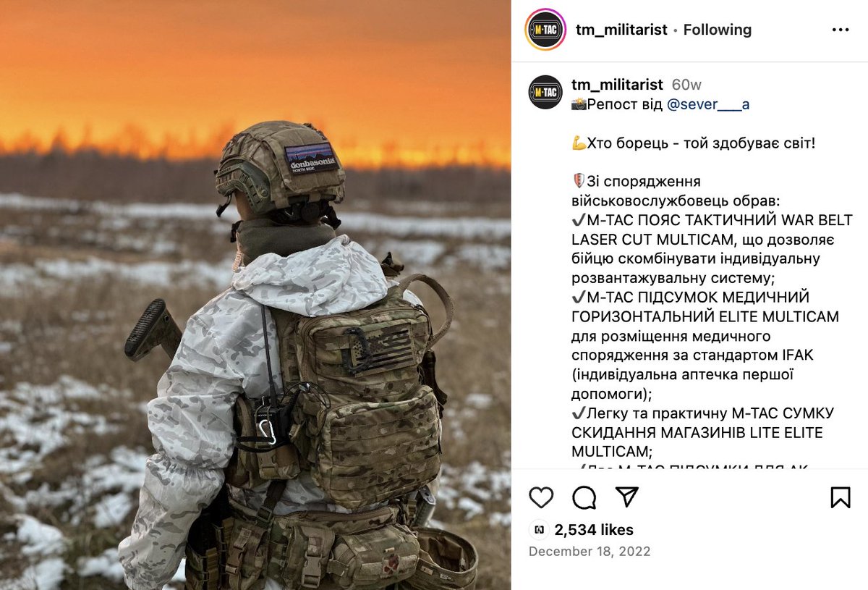Click the M-TAC avatar beside the caption
Screen dimensions: 868x590
(545, 92)
